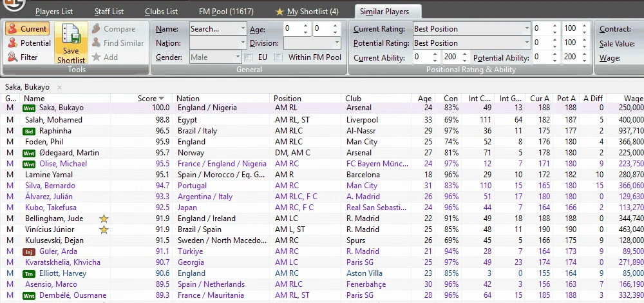The width and height of the screenshot is (644, 303).
Task: Adjust Potential Ability minimum stepper
Action: click(555, 57)
